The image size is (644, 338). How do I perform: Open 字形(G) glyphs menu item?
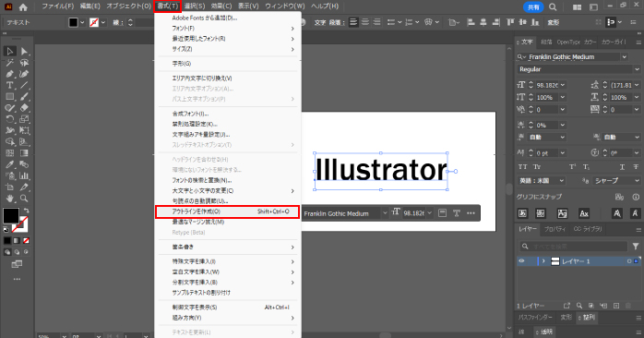click(228, 64)
